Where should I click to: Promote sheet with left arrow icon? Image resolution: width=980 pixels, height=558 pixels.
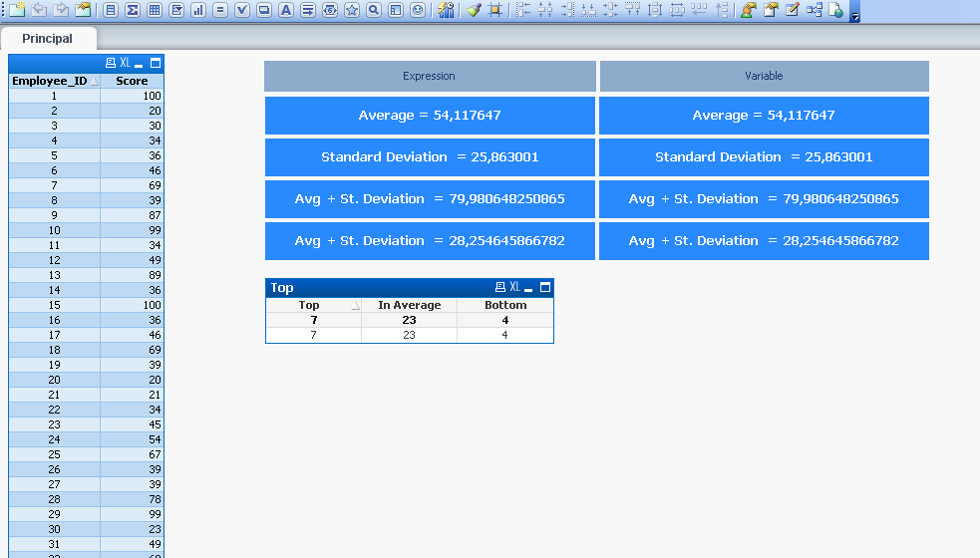point(39,9)
